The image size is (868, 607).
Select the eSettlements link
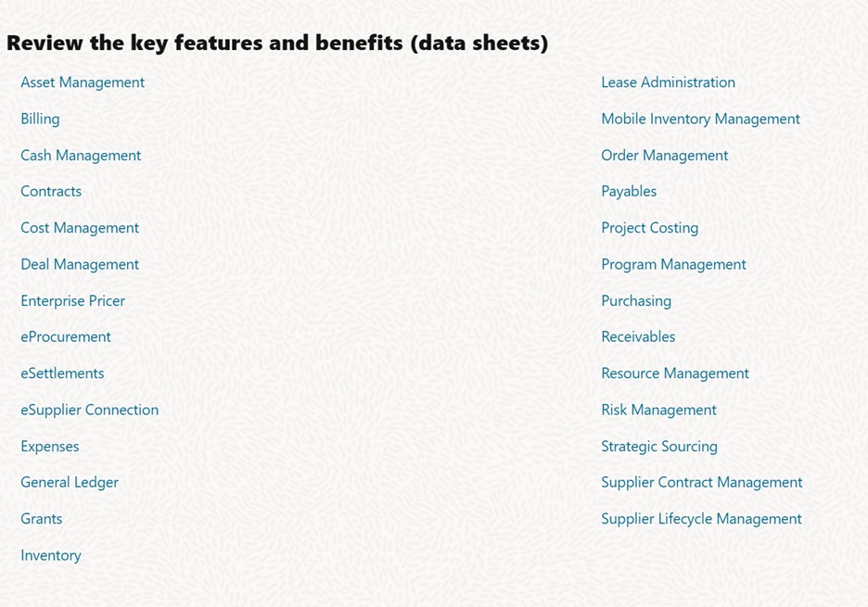pos(62,373)
